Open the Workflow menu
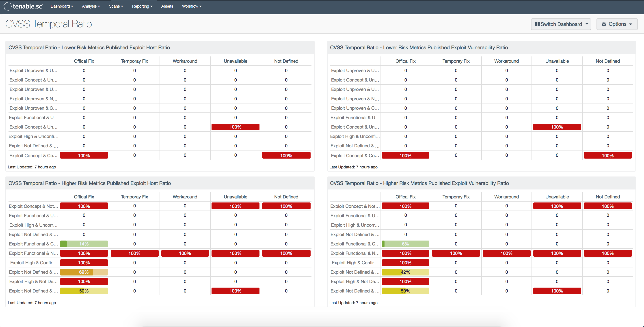Image resolution: width=644 pixels, height=327 pixels. pyautogui.click(x=192, y=6)
